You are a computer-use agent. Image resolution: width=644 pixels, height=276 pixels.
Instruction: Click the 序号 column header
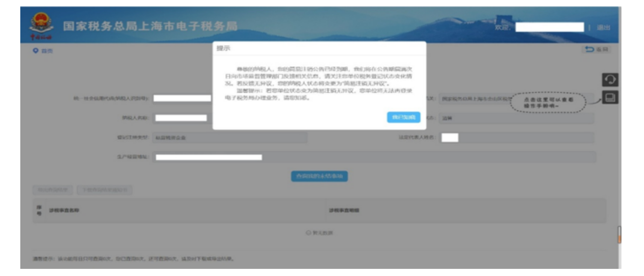pos(39,210)
